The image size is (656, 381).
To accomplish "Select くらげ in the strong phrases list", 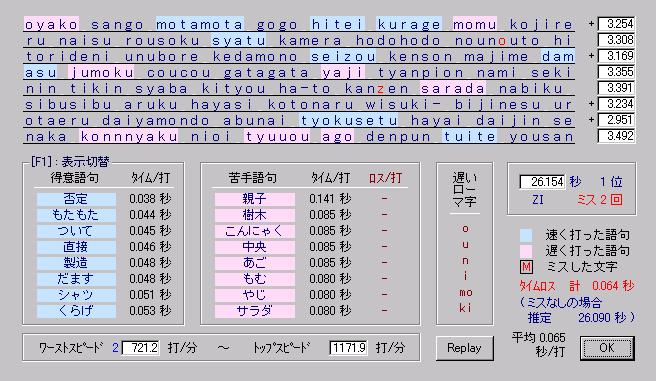I will 76,311.
